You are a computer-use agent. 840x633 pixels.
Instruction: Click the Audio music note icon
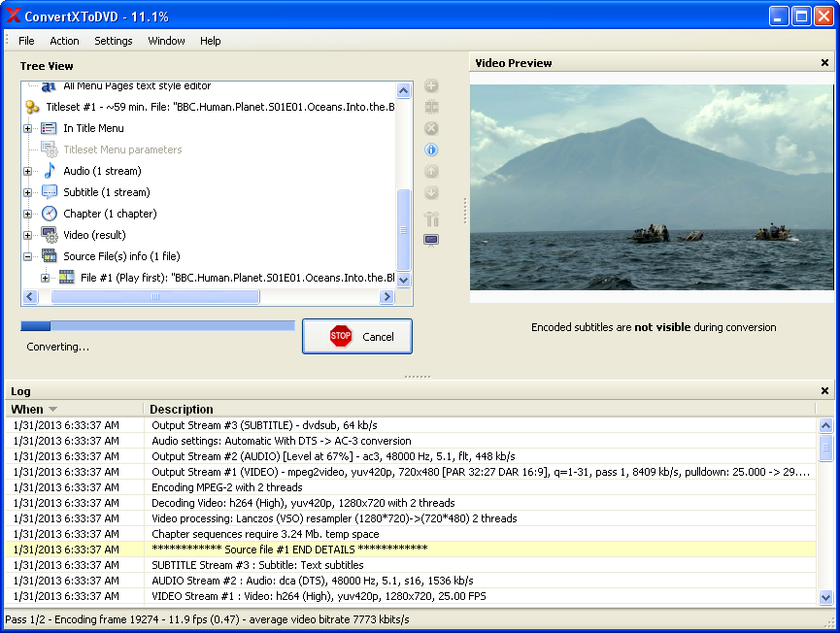point(50,171)
